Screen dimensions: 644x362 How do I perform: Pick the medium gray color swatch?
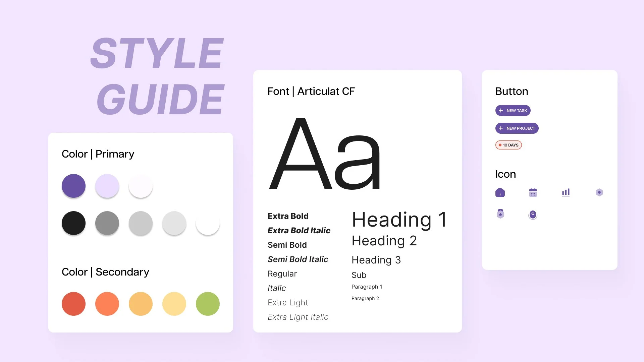tap(107, 223)
